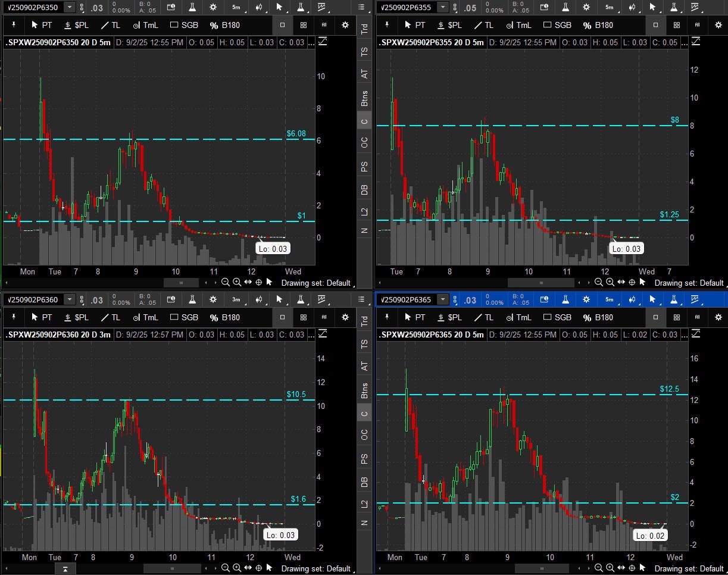Toggle single-chart view button in P6355 toolbar
This screenshot has width=728, height=575.
pyautogui.click(x=655, y=25)
